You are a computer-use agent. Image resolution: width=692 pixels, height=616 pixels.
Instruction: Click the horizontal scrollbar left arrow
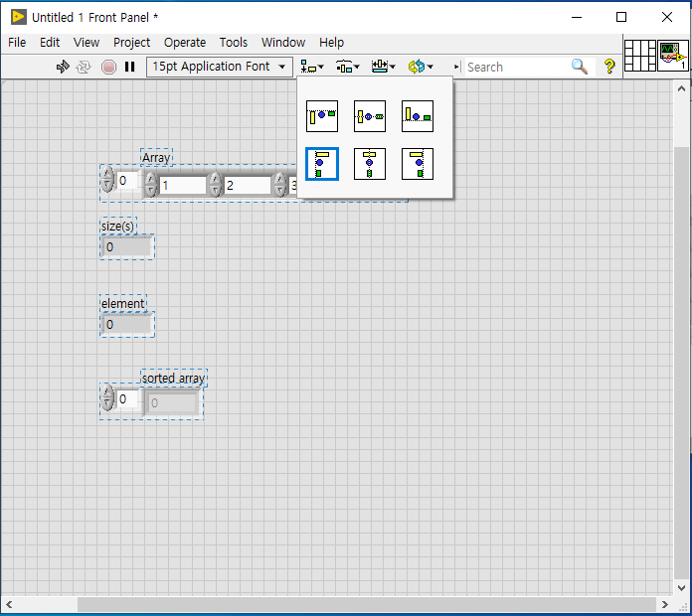[x=9, y=604]
